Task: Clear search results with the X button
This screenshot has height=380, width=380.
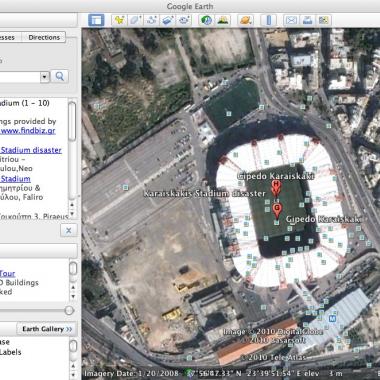Action: tap(69, 230)
